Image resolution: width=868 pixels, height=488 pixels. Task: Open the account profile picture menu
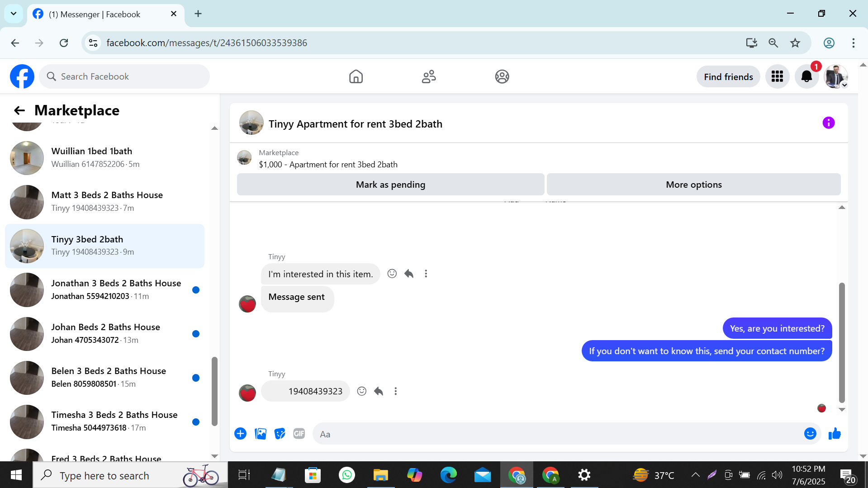pos(835,76)
